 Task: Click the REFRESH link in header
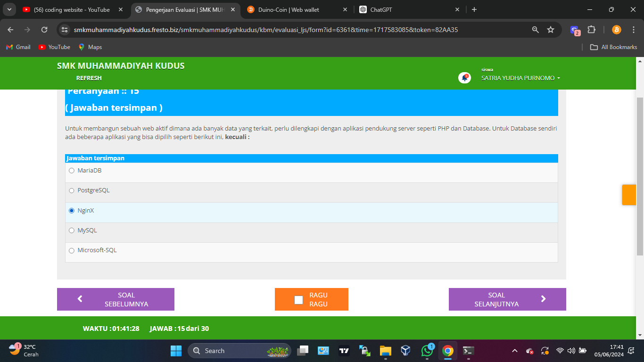tap(89, 78)
